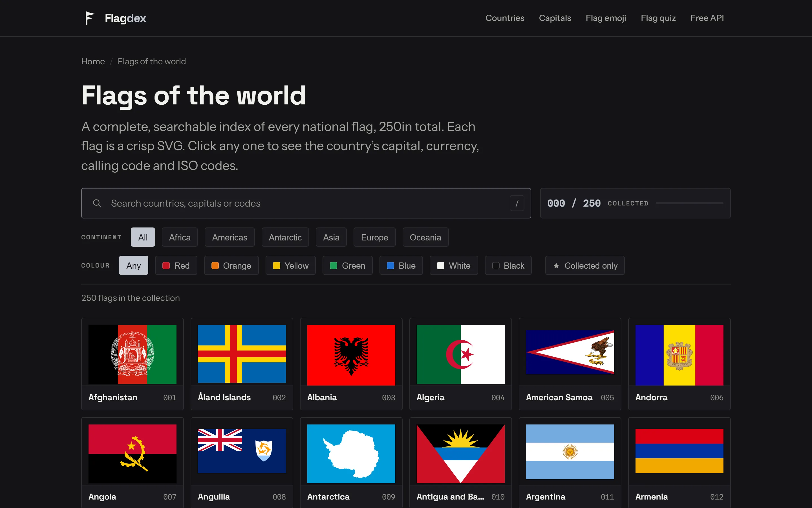Image resolution: width=812 pixels, height=508 pixels.
Task: Click the collected progress bar
Action: (689, 203)
